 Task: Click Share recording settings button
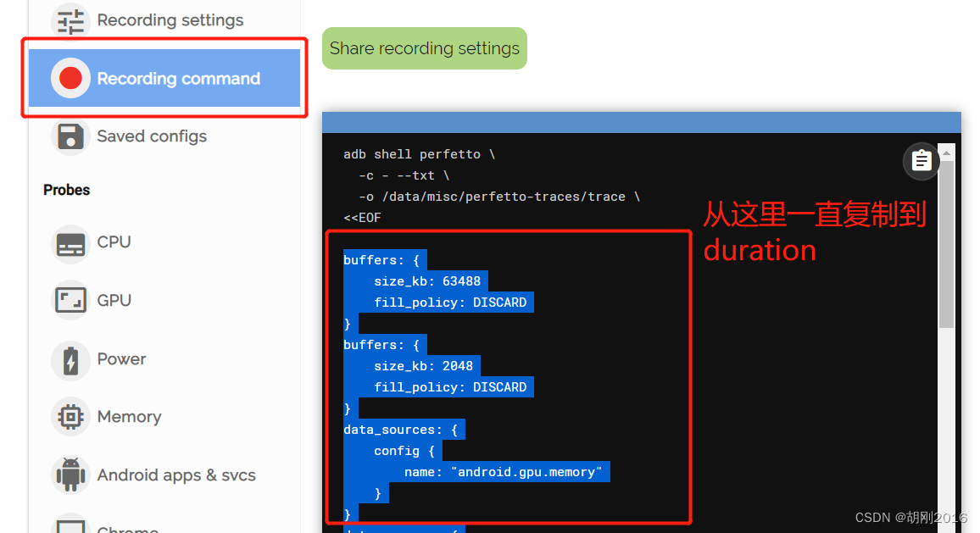coord(425,48)
